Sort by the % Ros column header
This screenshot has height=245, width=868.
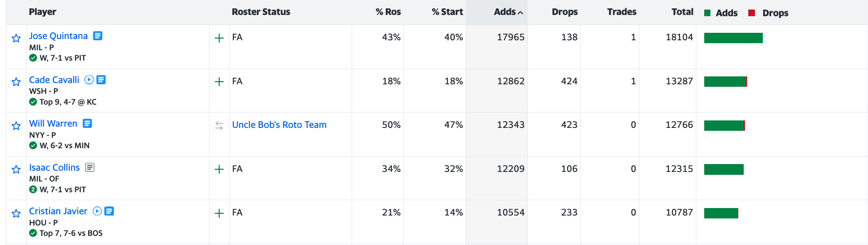coord(388,12)
